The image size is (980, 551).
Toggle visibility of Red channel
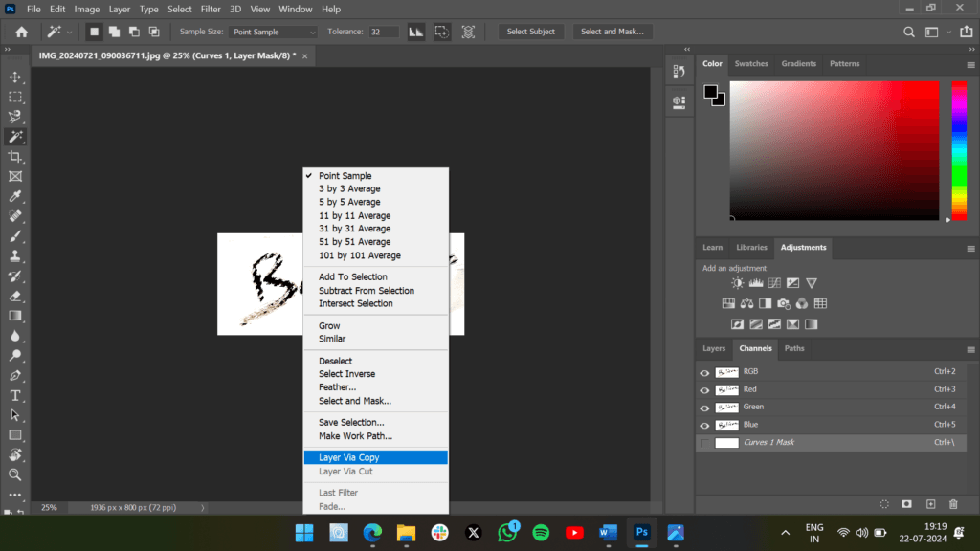(x=704, y=390)
